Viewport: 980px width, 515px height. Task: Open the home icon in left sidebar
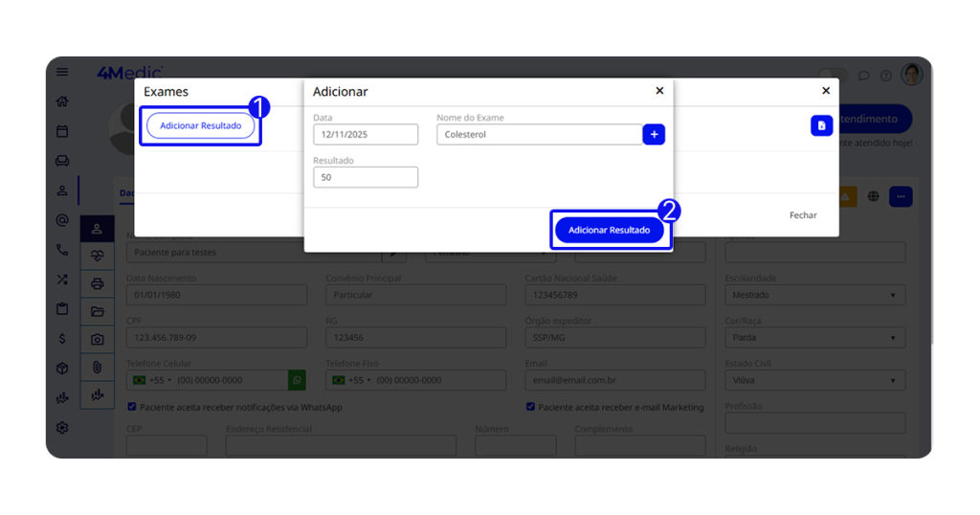(62, 101)
